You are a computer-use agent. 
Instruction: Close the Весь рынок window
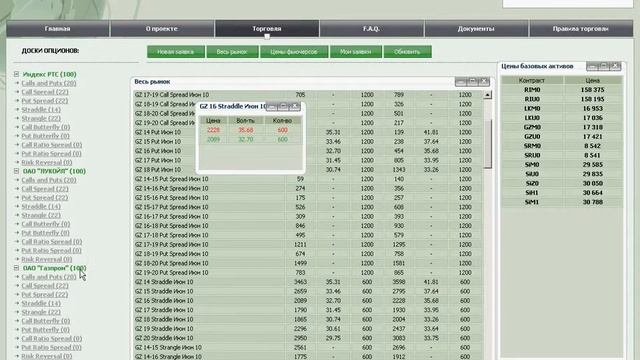(x=484, y=82)
